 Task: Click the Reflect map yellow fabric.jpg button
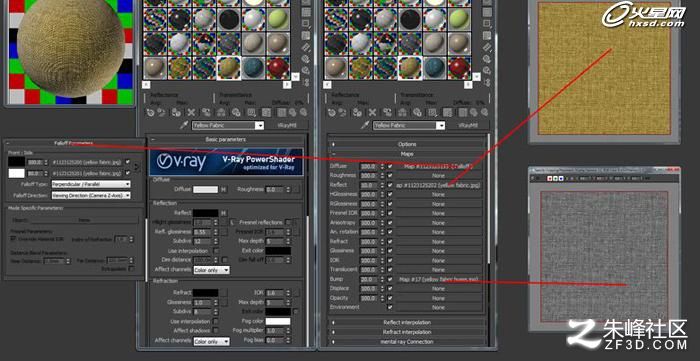point(438,185)
